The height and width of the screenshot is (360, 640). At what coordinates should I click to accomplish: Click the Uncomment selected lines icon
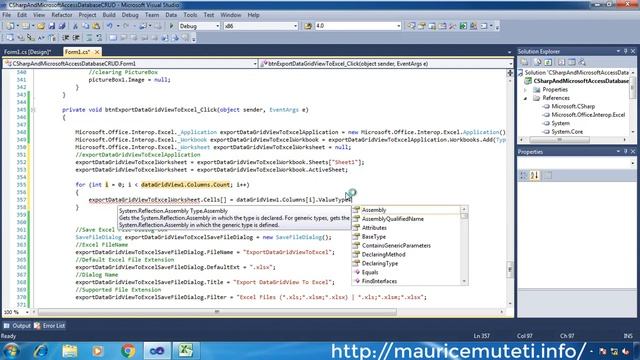99,38
